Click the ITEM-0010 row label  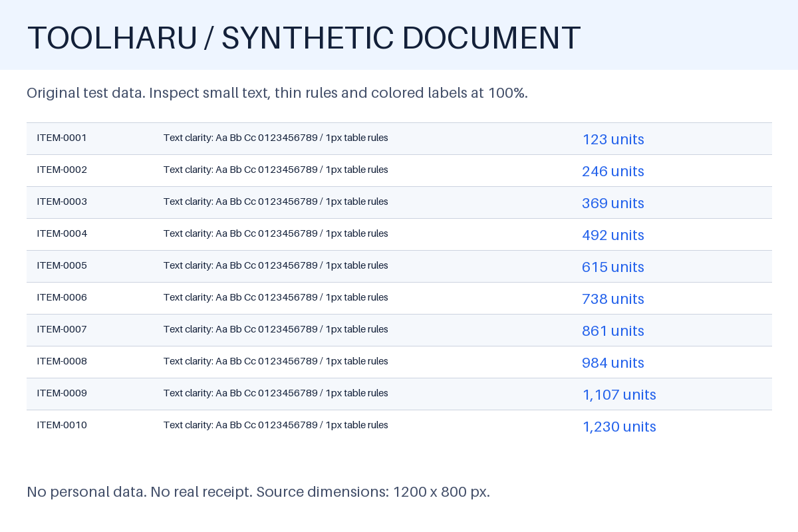62,425
